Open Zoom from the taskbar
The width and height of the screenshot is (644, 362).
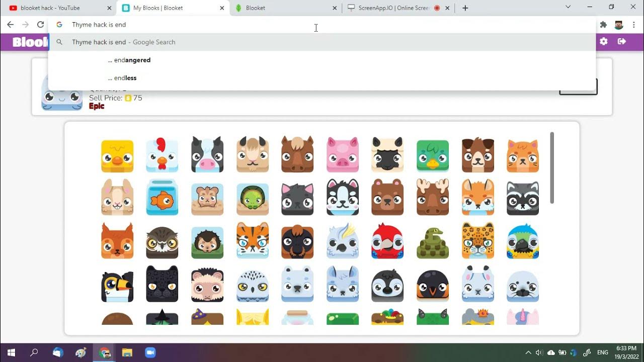(x=150, y=352)
